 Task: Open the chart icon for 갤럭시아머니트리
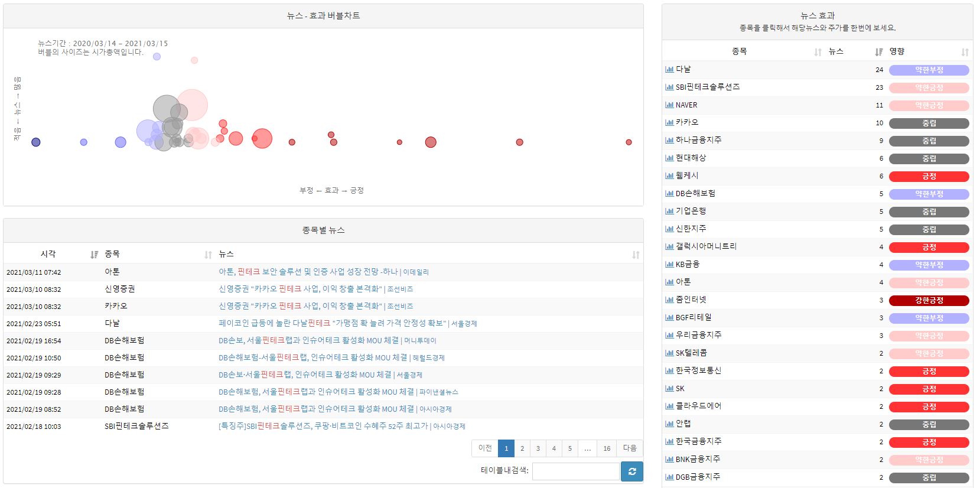[669, 247]
